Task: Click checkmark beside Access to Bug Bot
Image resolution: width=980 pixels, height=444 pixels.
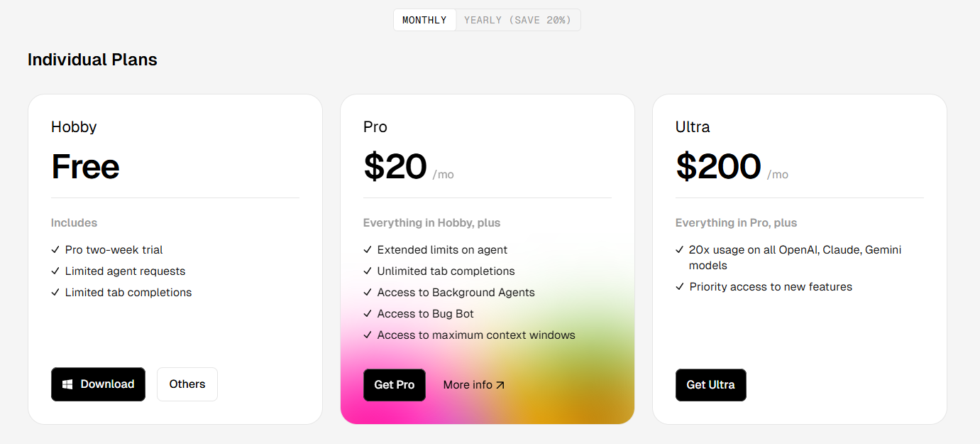Action: pyautogui.click(x=368, y=314)
